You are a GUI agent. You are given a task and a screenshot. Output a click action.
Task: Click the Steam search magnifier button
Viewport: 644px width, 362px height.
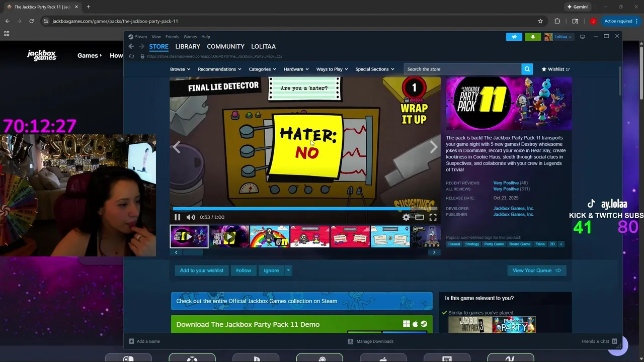pyautogui.click(x=527, y=69)
